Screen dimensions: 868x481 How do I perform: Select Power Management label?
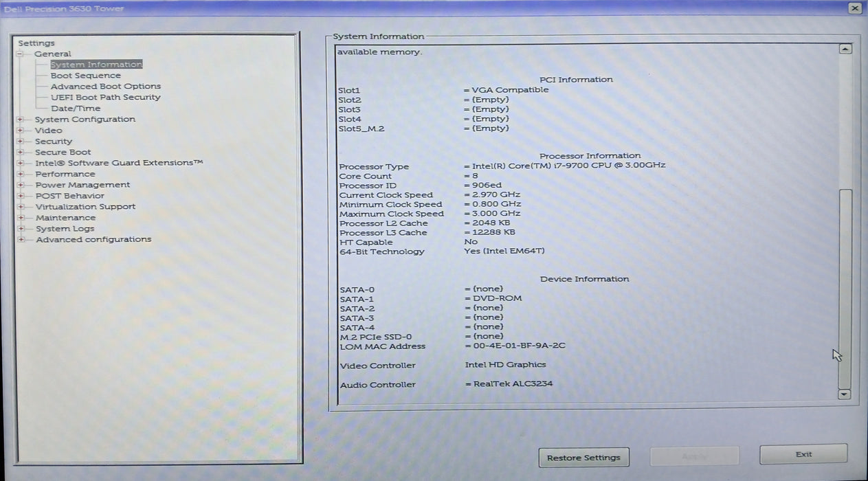pyautogui.click(x=82, y=185)
